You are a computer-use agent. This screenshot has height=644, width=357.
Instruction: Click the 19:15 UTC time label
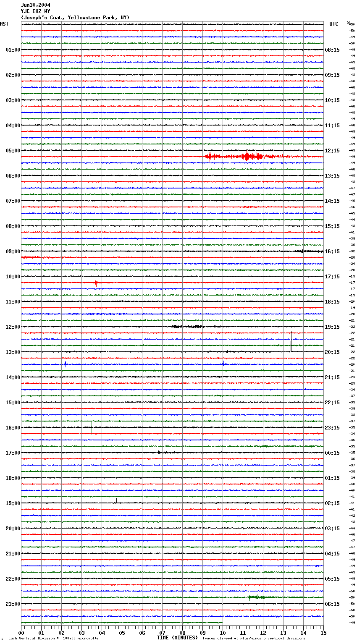click(x=332, y=327)
